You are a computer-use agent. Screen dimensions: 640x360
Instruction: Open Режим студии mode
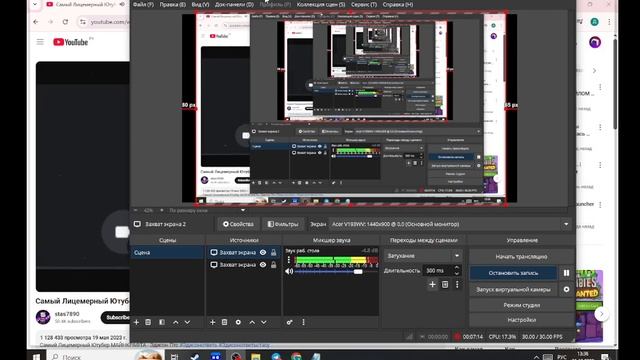pyautogui.click(x=521, y=305)
